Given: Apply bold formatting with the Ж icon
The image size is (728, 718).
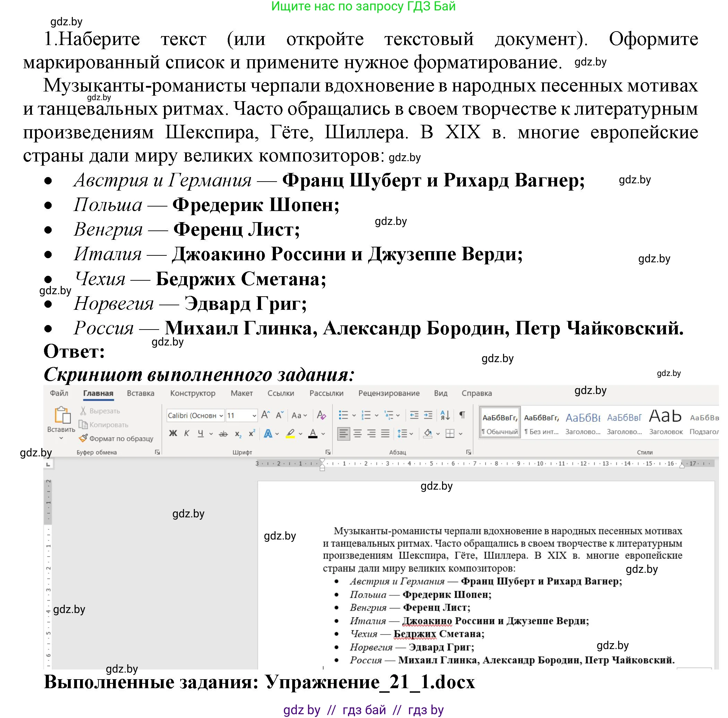Looking at the screenshot, I should point(173,433).
